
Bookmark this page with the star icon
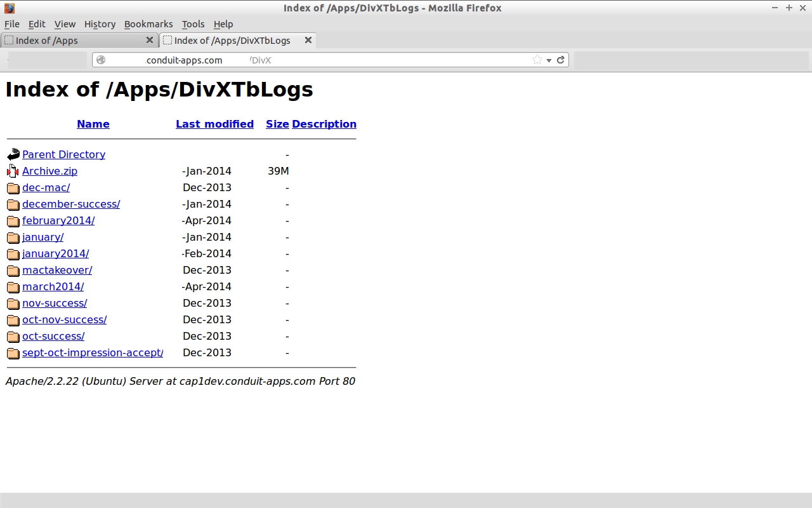pyautogui.click(x=537, y=60)
